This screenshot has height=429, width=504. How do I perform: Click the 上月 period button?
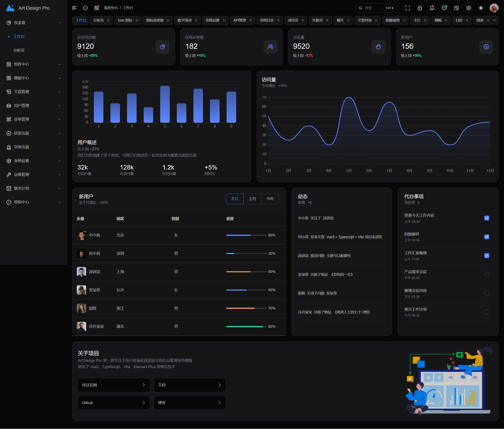tap(252, 199)
